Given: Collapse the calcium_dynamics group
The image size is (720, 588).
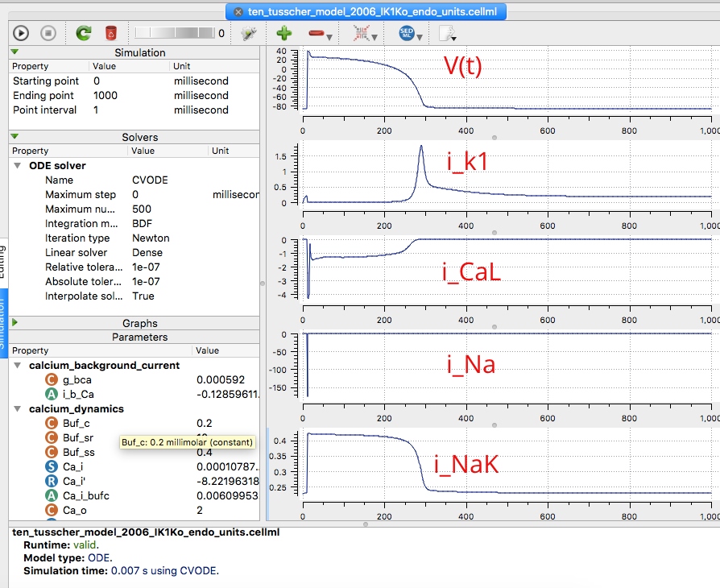Looking at the screenshot, I should [x=18, y=409].
